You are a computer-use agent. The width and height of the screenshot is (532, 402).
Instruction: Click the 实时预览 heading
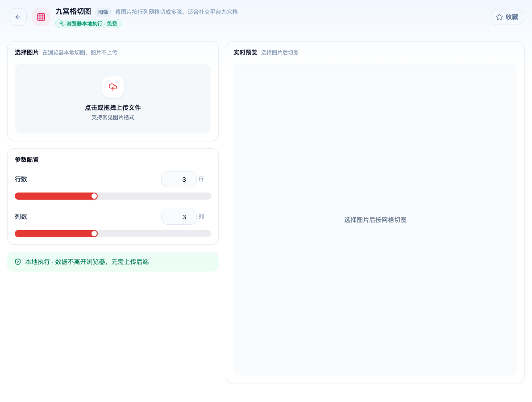[x=245, y=52]
